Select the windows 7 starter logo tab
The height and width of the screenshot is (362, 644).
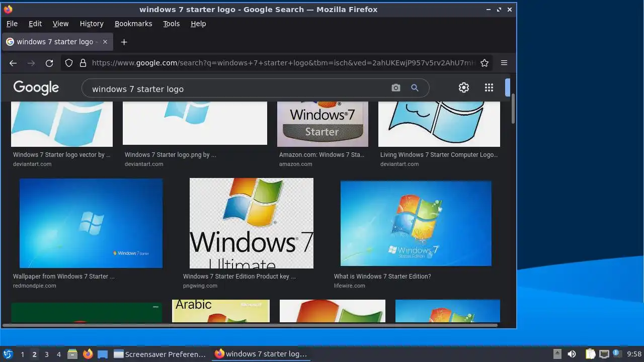57,42
